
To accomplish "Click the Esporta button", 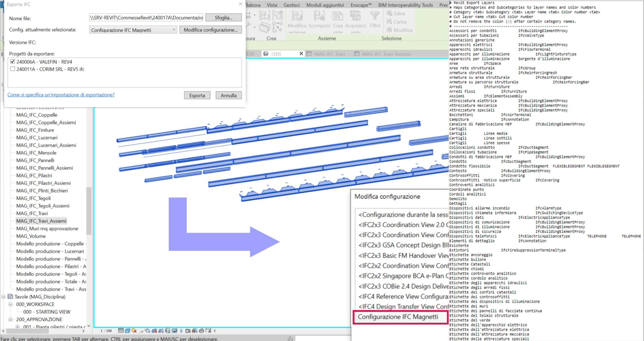I will tap(197, 95).
